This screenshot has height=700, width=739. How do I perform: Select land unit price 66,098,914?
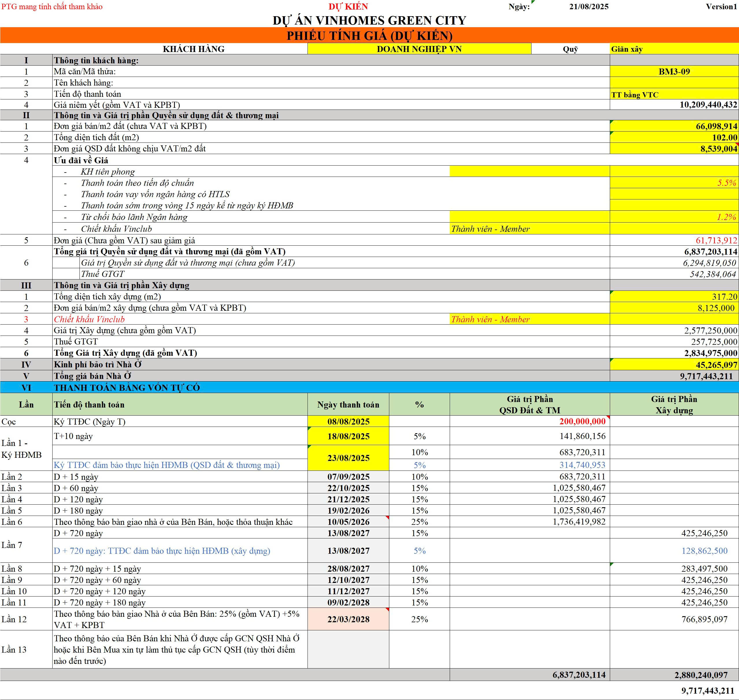(x=674, y=126)
